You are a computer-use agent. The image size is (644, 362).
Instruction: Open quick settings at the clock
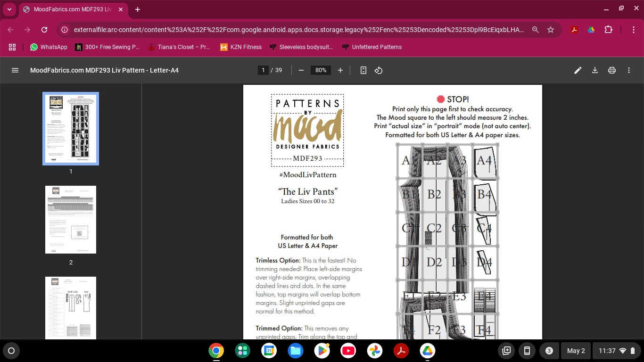(x=617, y=351)
